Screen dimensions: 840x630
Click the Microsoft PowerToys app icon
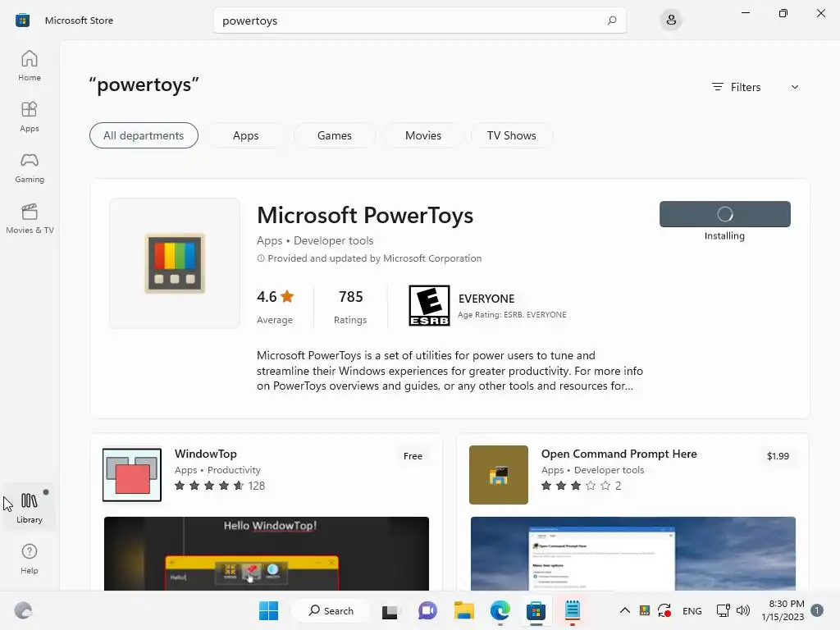coord(175,263)
